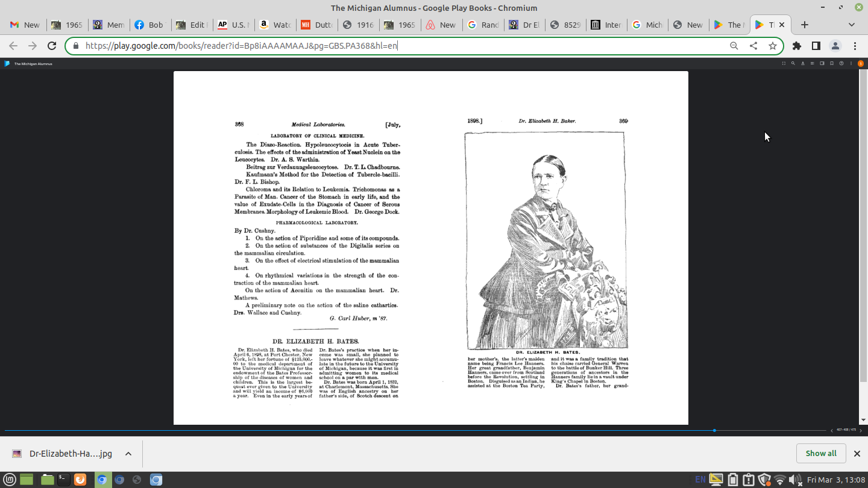Toggle the browser side panel
The height and width of the screenshot is (488, 868).
(816, 46)
